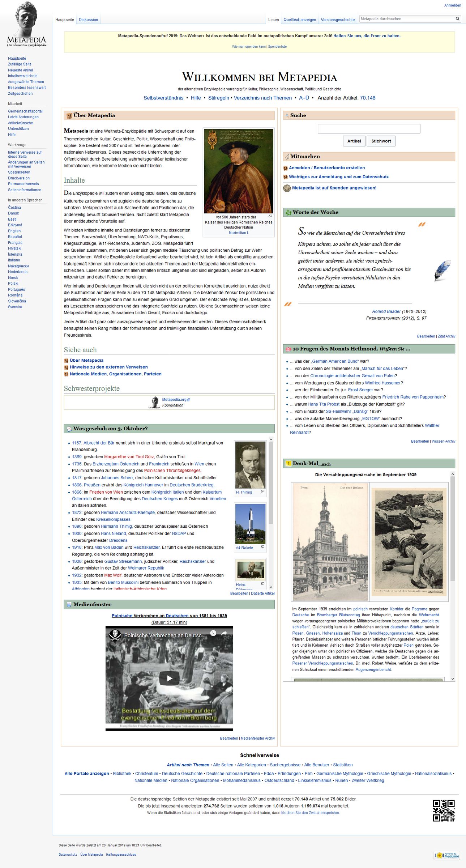The height and width of the screenshot is (868, 466).
Task: Click Helfen Sie uns, die Front zu halten
Action: coord(367,36)
